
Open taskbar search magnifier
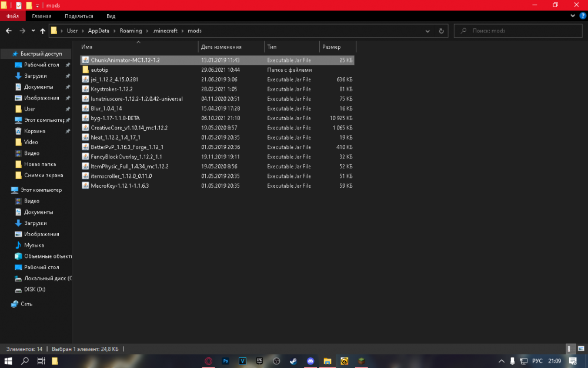(x=25, y=361)
